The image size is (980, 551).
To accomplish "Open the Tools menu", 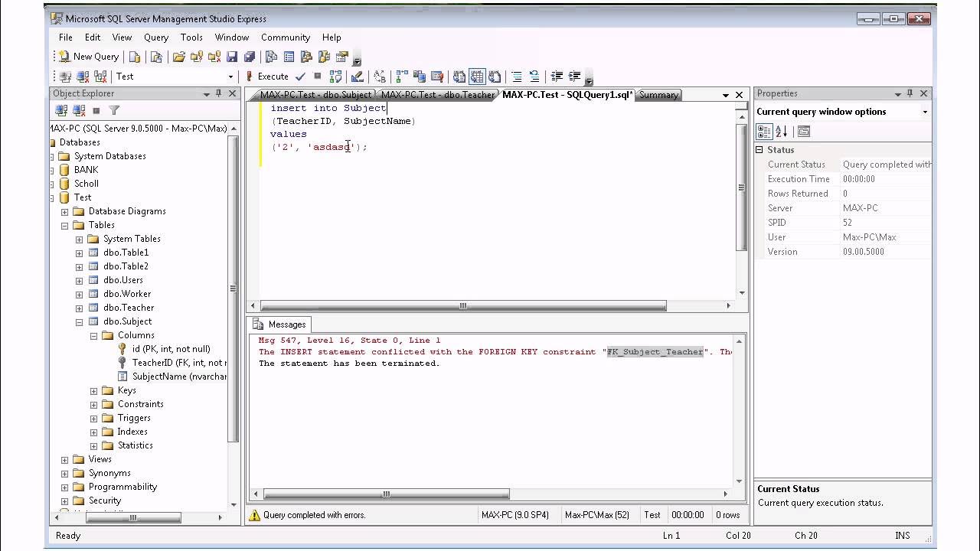I will click(191, 37).
